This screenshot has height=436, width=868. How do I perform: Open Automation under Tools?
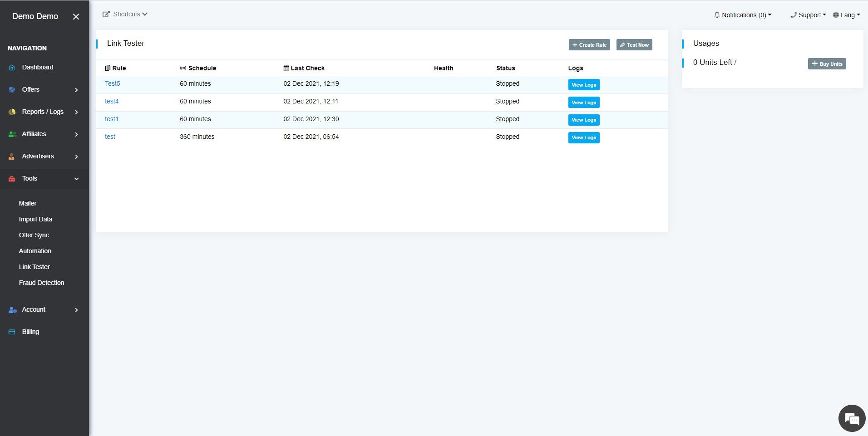[35, 251]
